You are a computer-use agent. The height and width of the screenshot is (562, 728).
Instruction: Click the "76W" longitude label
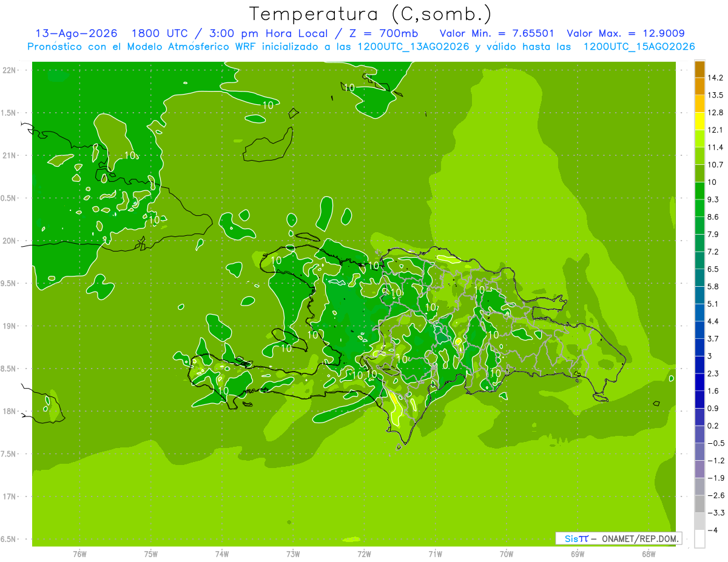coord(79,554)
